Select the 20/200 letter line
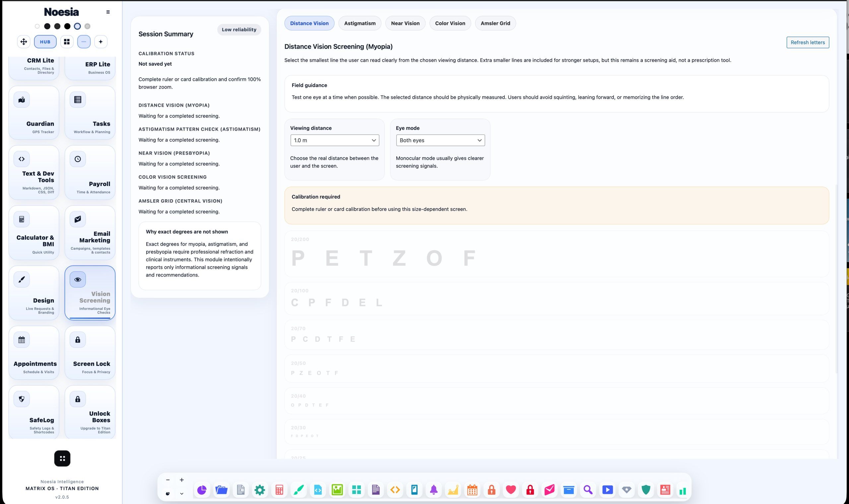849x504 pixels. click(x=556, y=254)
